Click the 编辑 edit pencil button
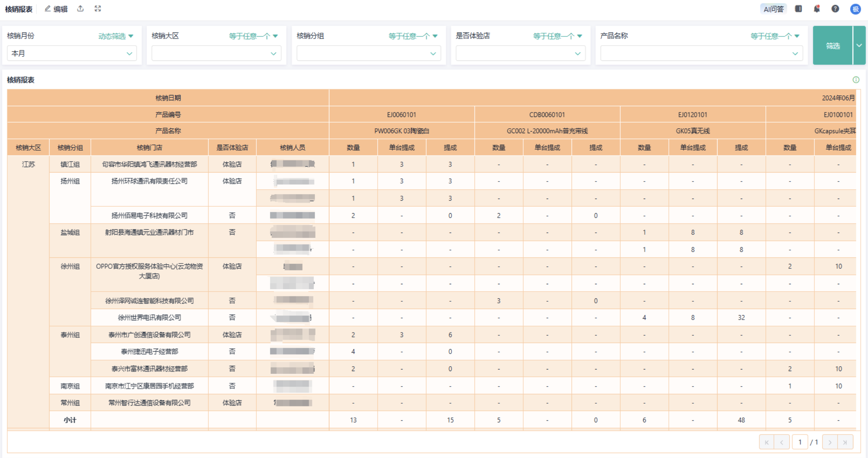This screenshot has height=458, width=868. 56,9
